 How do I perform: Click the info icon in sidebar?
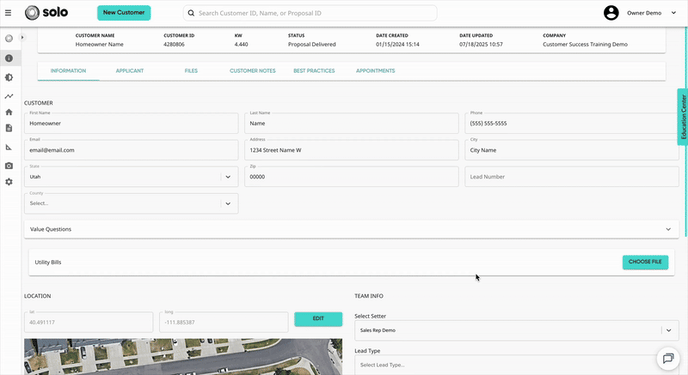(9, 58)
